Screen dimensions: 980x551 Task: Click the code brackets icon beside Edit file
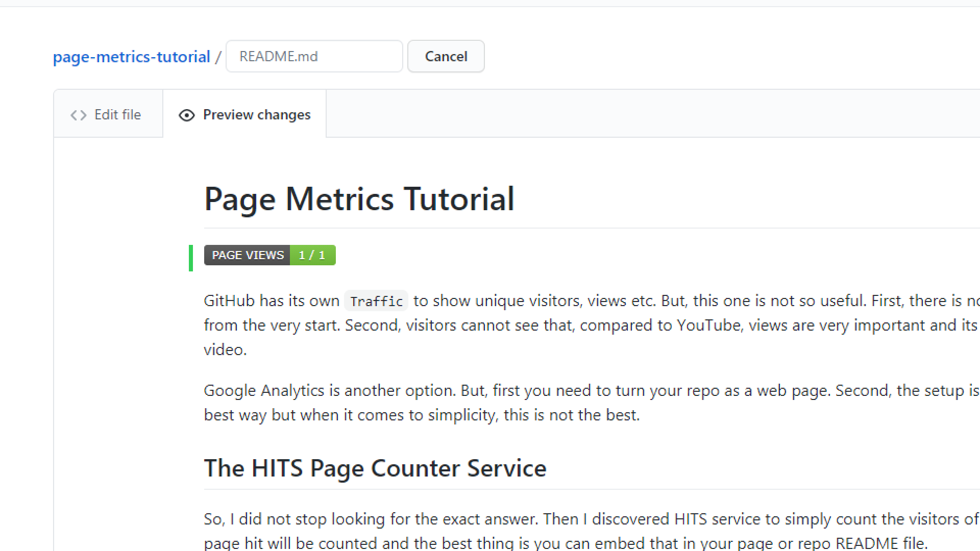(78, 115)
